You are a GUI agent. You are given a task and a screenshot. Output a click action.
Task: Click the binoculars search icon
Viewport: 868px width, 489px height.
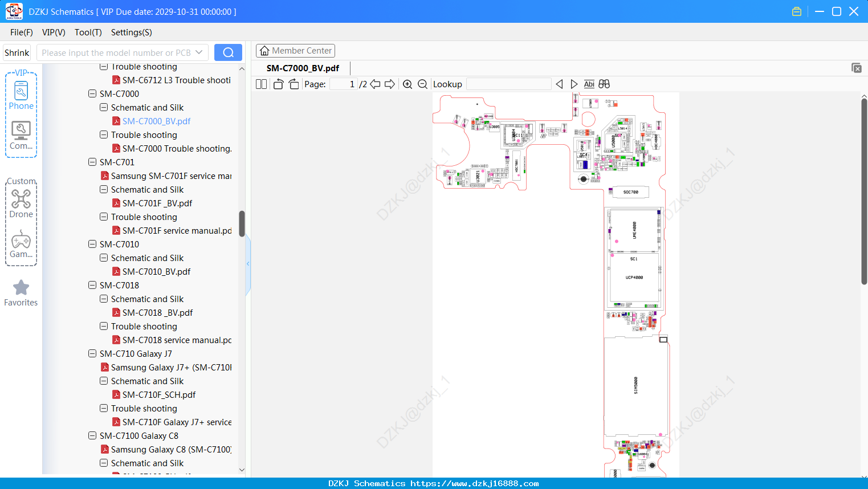pos(604,84)
